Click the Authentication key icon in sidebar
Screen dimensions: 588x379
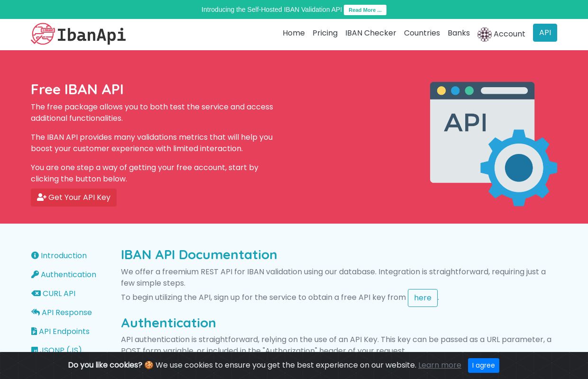coord(35,274)
